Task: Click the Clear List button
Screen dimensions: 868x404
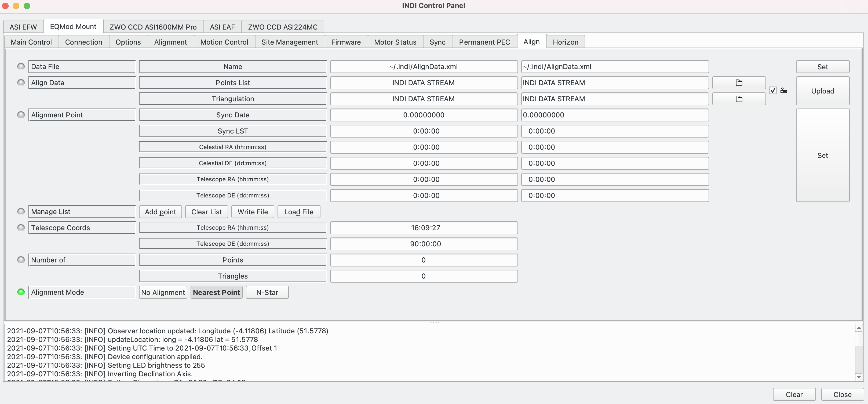Action: pos(207,212)
